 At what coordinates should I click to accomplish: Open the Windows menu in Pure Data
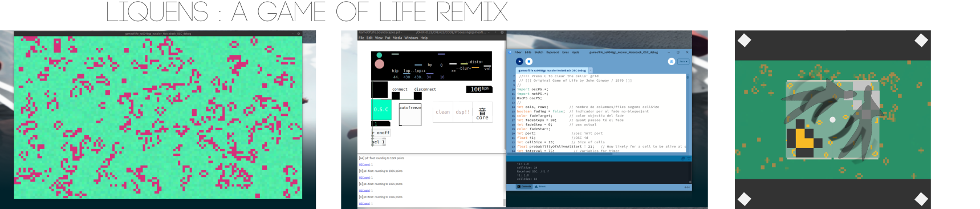(411, 38)
